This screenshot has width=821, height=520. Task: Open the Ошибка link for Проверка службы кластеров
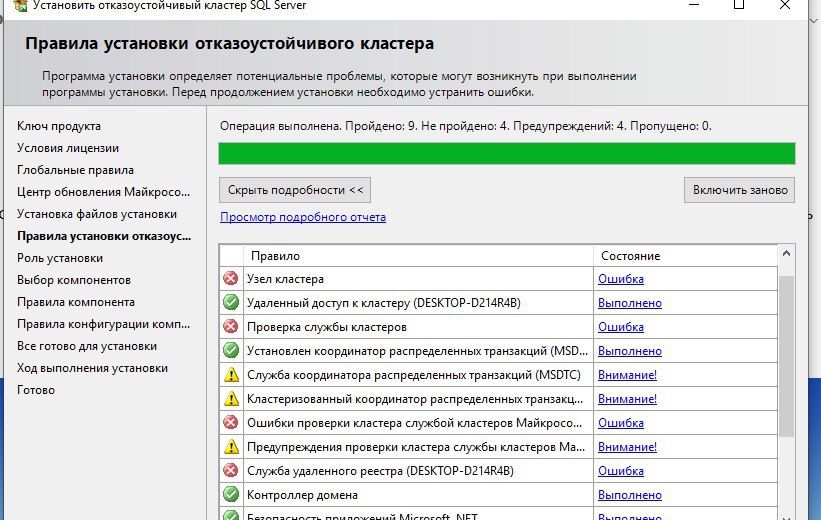click(x=620, y=327)
